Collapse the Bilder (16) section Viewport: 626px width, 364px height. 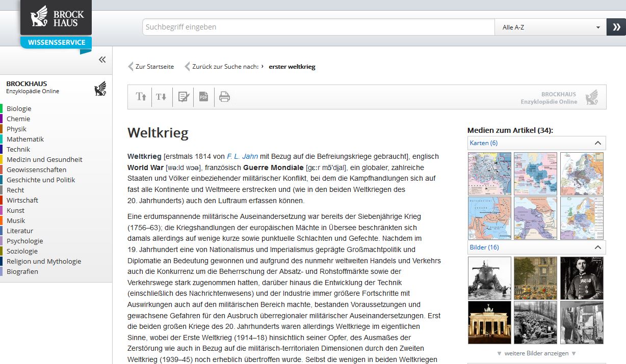click(597, 247)
